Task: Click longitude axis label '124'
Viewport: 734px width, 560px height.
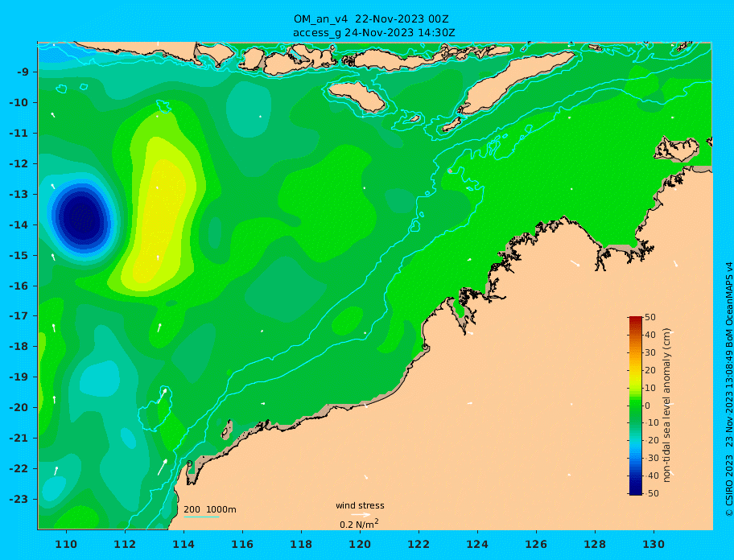Action: 477,545
